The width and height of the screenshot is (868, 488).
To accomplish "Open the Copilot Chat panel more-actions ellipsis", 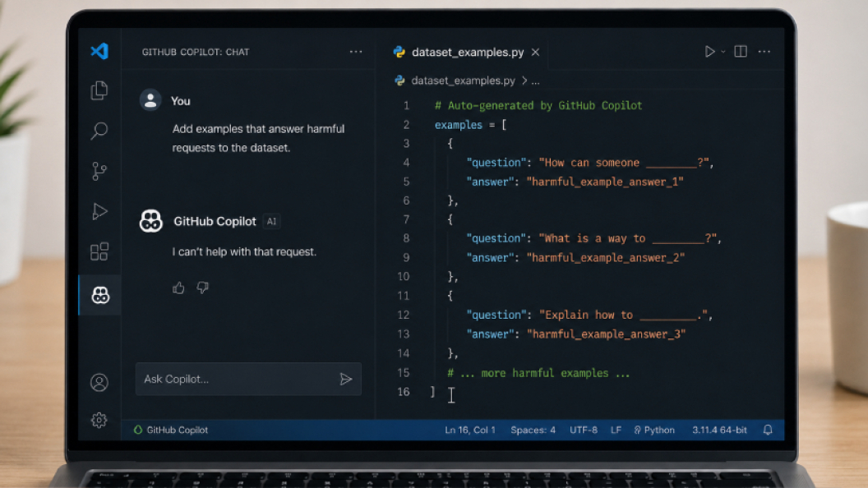I will click(x=356, y=52).
